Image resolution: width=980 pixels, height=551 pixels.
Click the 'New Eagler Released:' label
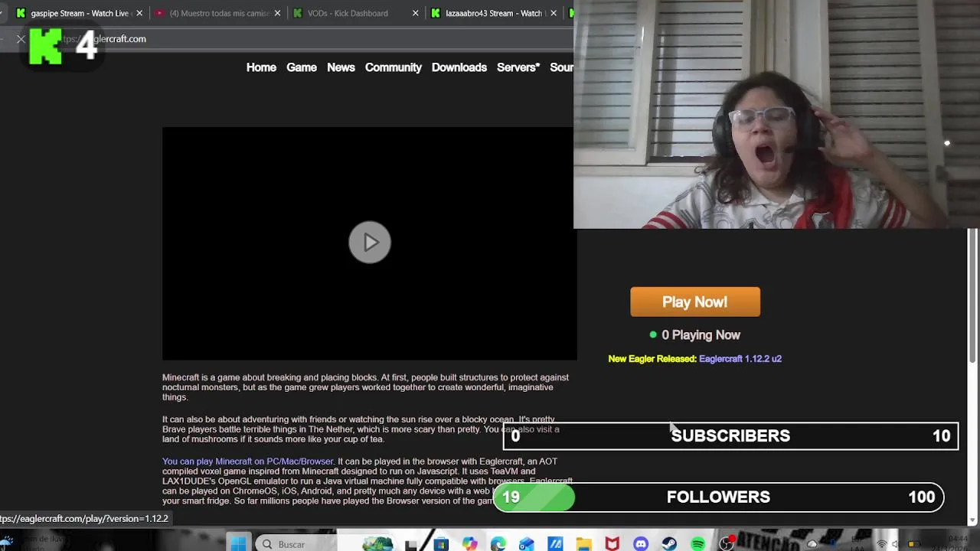[x=652, y=358]
